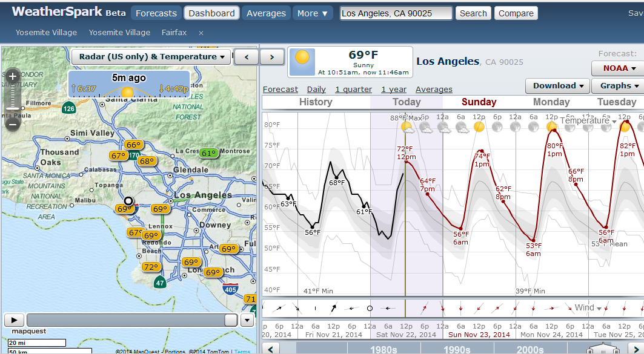
Task: Open map playback options dropdown arrow
Action: point(247,320)
